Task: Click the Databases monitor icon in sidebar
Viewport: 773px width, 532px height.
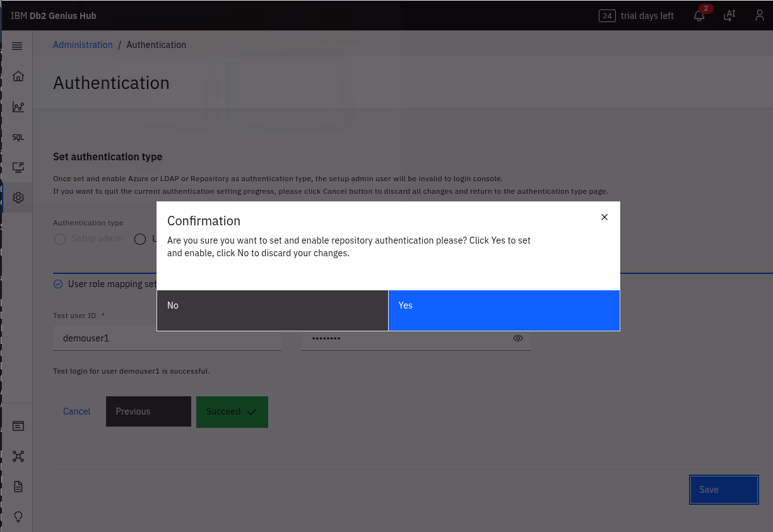Action: (18, 167)
